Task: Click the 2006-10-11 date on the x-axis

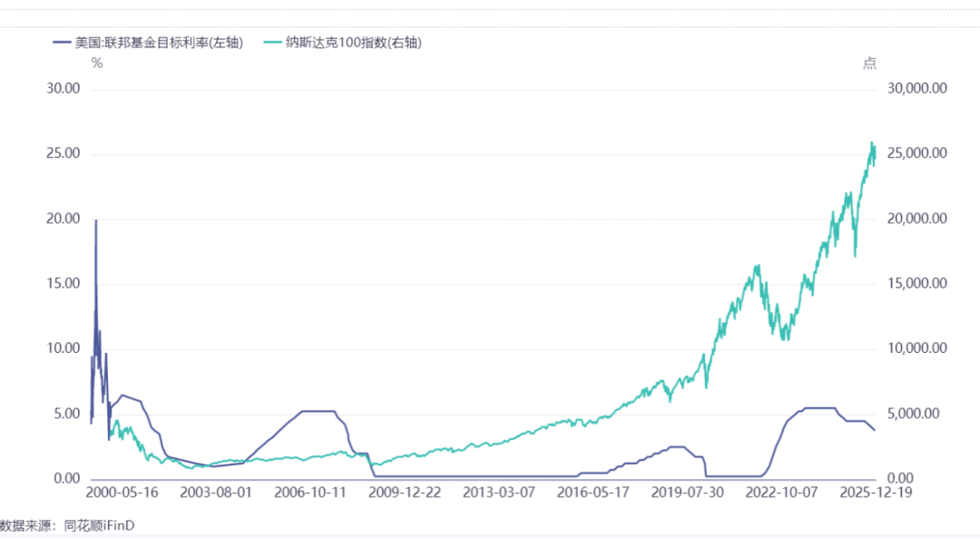Action: click(x=310, y=493)
